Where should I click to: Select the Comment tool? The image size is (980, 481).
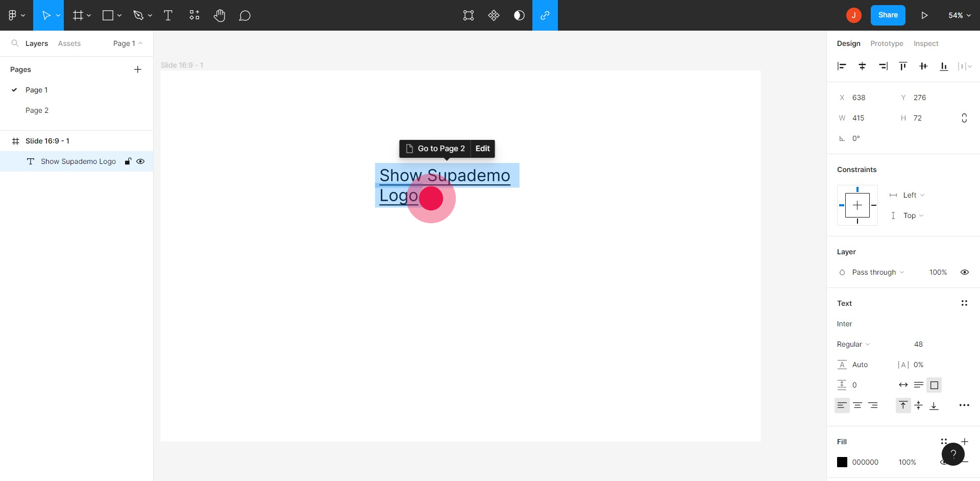pos(244,15)
